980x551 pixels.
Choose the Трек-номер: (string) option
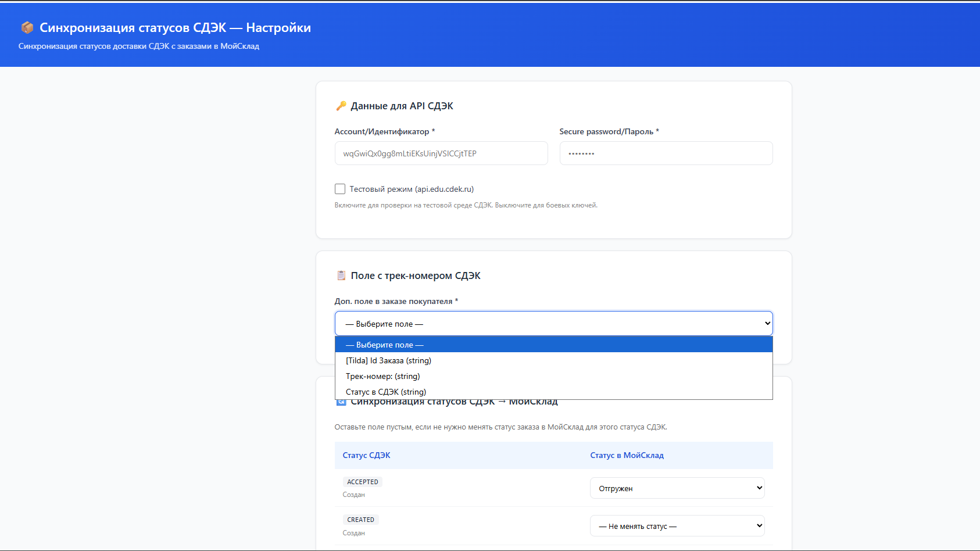(554, 376)
